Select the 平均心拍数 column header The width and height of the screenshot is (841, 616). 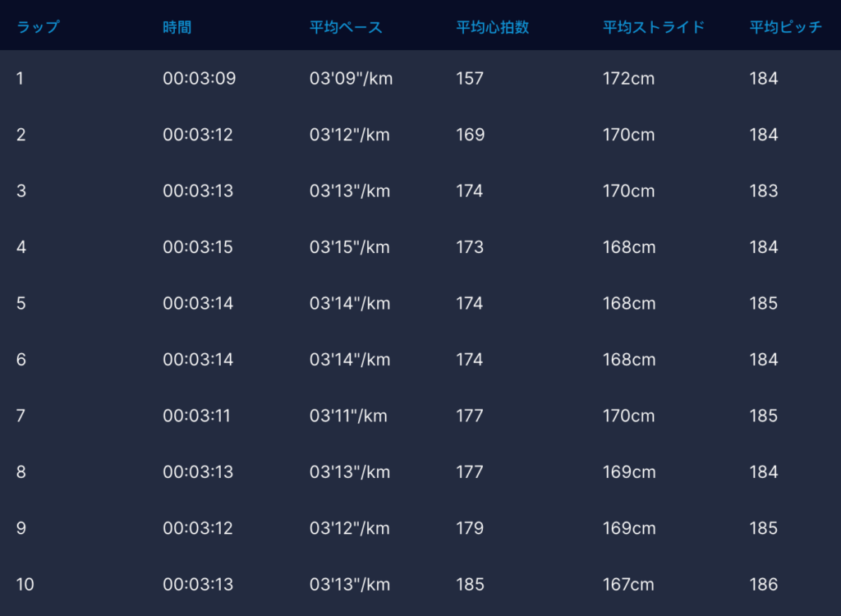point(493,27)
